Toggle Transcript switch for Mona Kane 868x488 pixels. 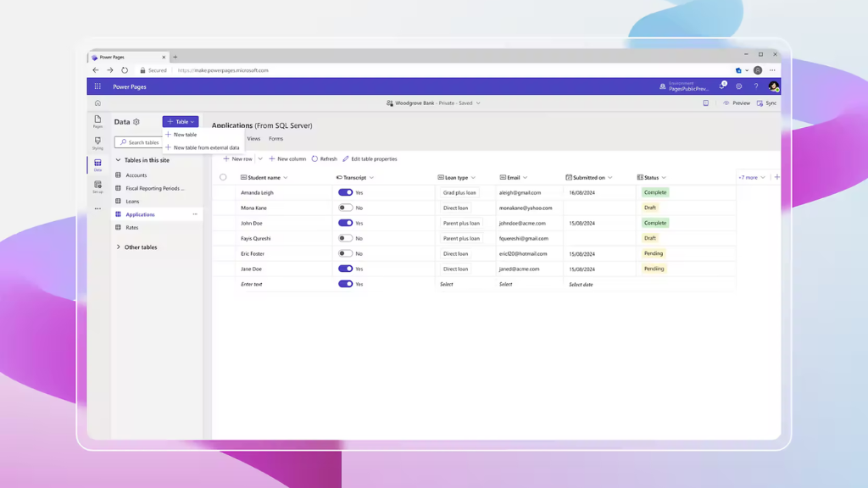346,208
